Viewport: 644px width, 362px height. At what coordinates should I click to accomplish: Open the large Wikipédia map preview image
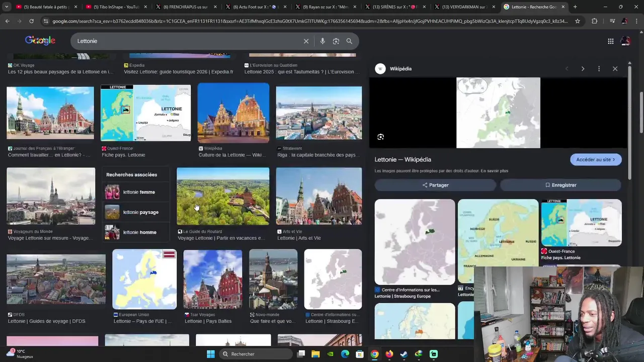(498, 113)
